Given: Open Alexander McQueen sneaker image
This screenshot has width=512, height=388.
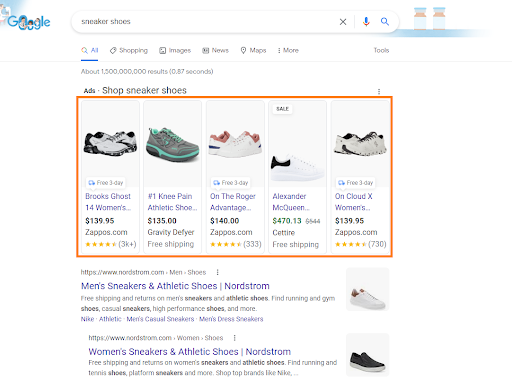Looking at the screenshot, I should [297, 144].
